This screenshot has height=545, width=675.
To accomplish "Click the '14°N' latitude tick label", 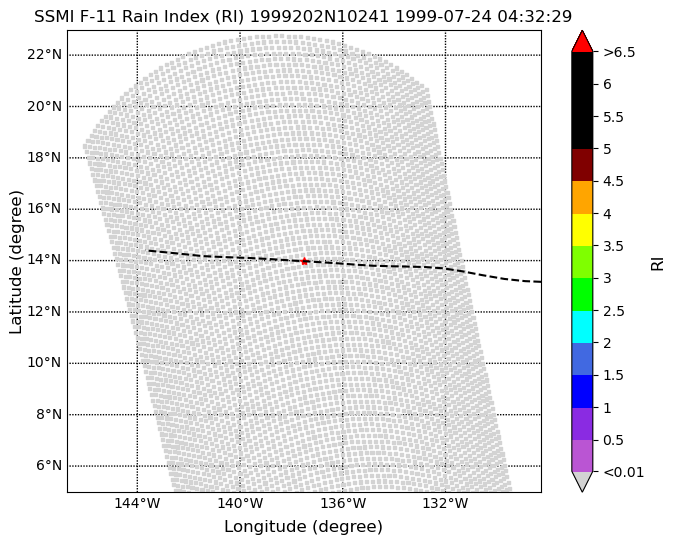I will [44, 260].
